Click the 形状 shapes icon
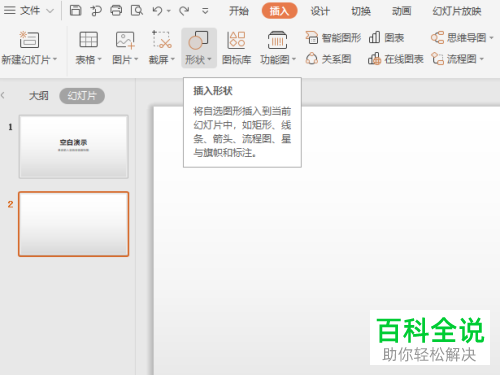 (x=198, y=40)
